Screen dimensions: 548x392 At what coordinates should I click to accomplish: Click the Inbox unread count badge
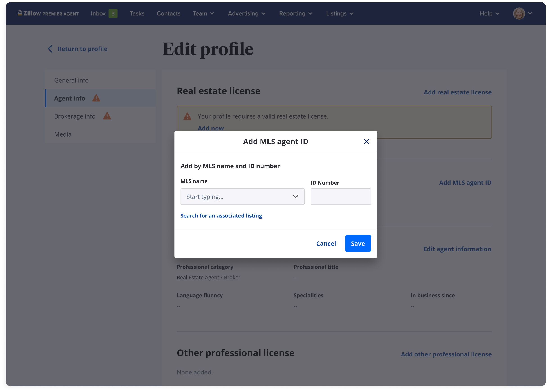pos(113,13)
